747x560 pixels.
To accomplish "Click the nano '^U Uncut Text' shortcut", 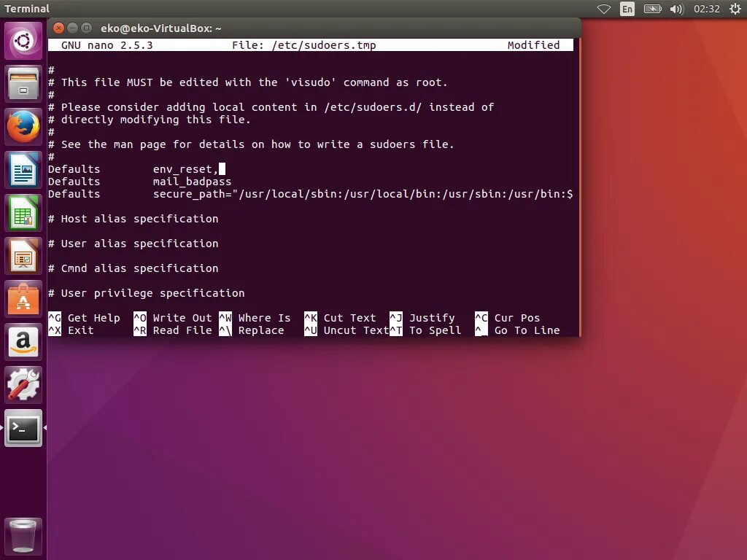I will 347,330.
